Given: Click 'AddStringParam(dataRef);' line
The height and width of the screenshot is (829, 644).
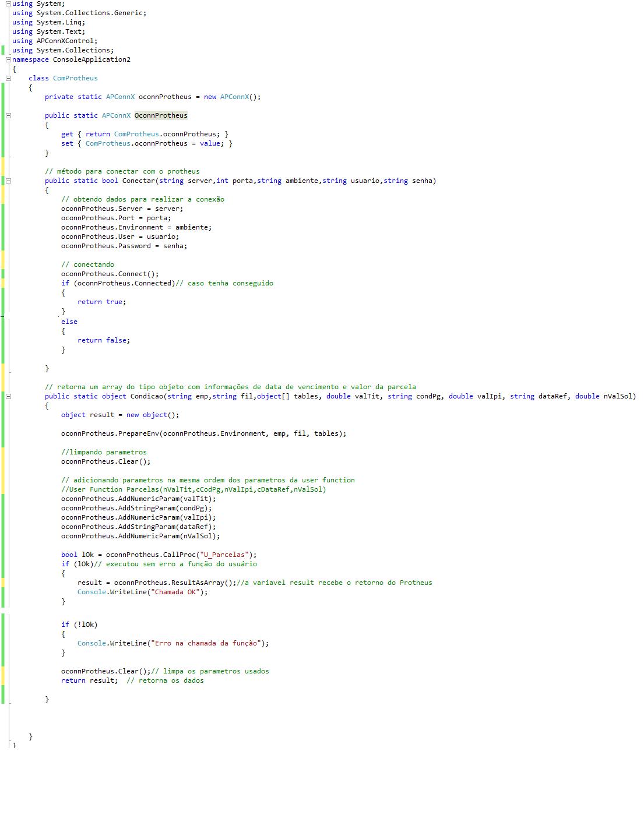Looking at the screenshot, I should pos(138,527).
